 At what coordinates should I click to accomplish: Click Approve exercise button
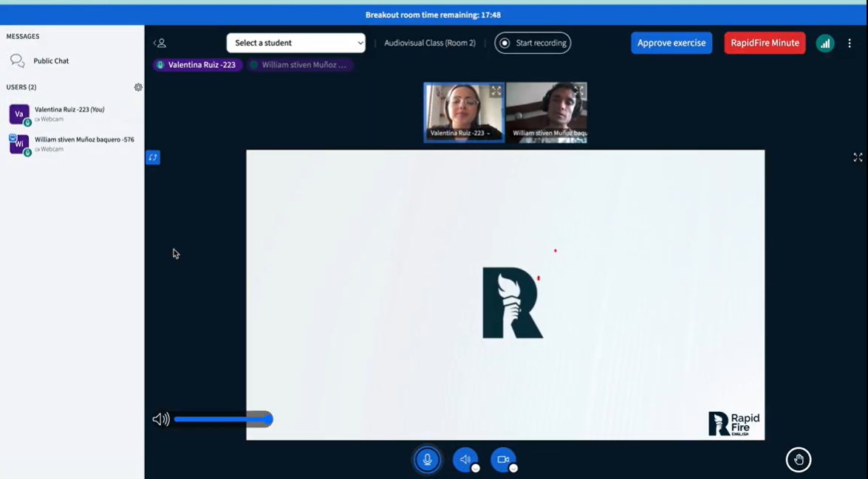[671, 43]
